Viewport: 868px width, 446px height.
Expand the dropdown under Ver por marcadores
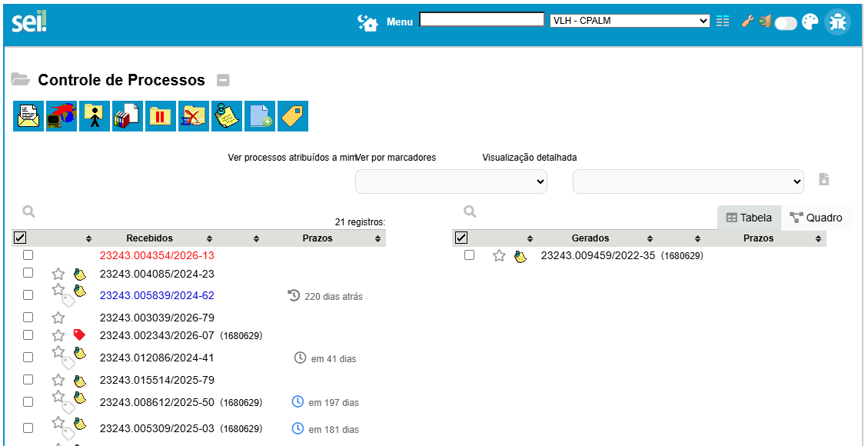[x=451, y=181]
